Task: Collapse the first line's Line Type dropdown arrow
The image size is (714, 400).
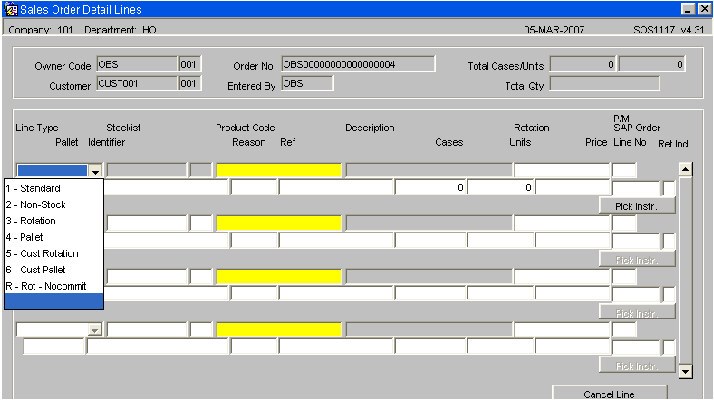Action: 95,171
